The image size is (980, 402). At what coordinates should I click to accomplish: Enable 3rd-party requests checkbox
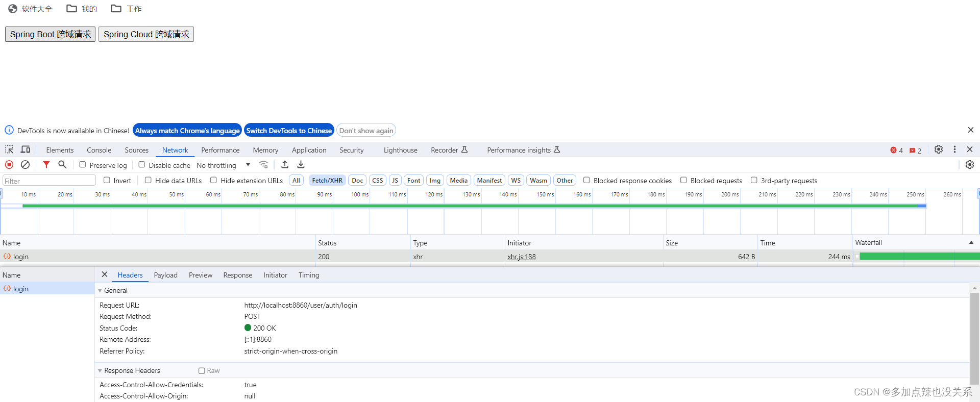click(754, 180)
